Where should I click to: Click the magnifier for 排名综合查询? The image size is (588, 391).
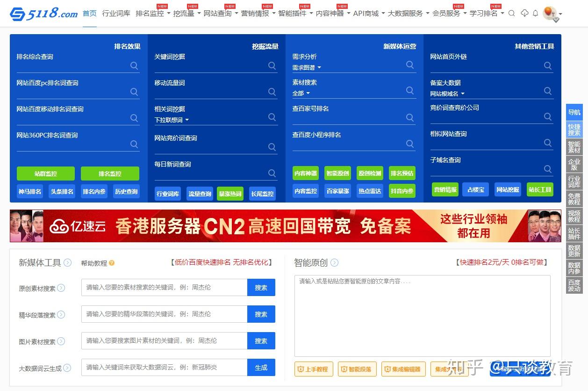[134, 66]
